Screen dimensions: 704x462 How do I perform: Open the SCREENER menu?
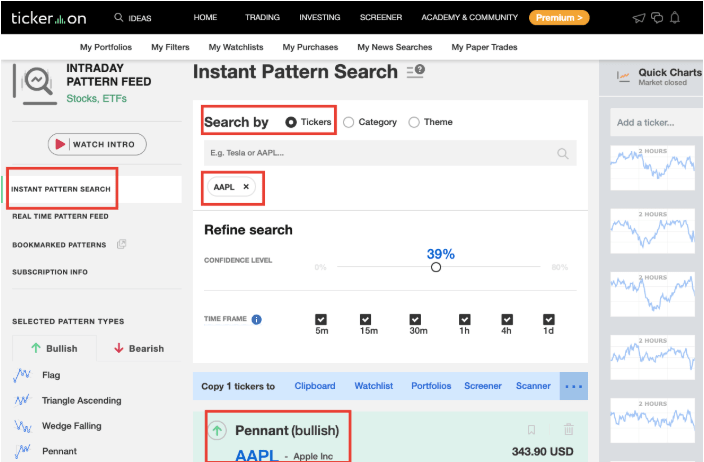pos(381,18)
